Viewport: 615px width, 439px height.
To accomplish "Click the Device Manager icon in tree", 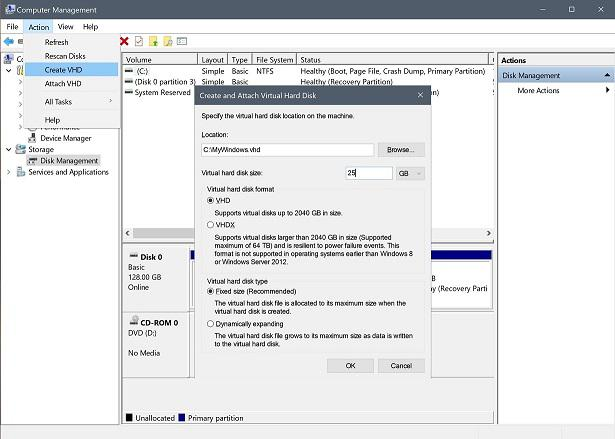I will (x=32, y=138).
